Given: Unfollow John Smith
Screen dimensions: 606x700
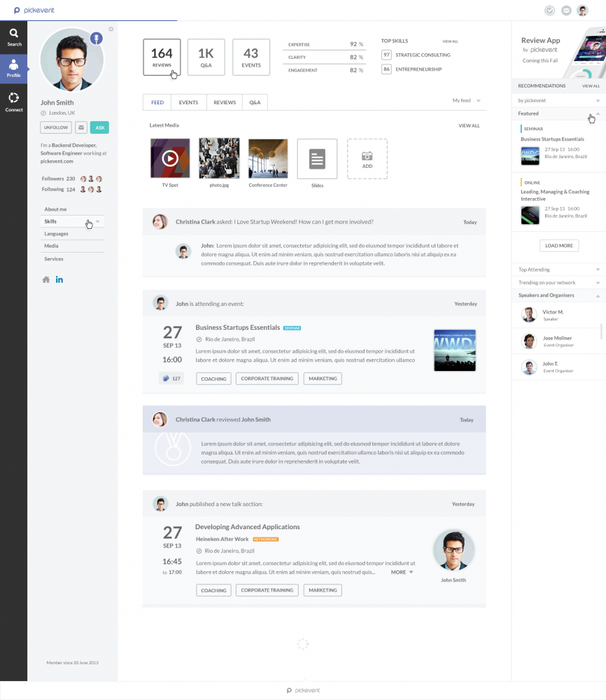Looking at the screenshot, I should (x=56, y=127).
